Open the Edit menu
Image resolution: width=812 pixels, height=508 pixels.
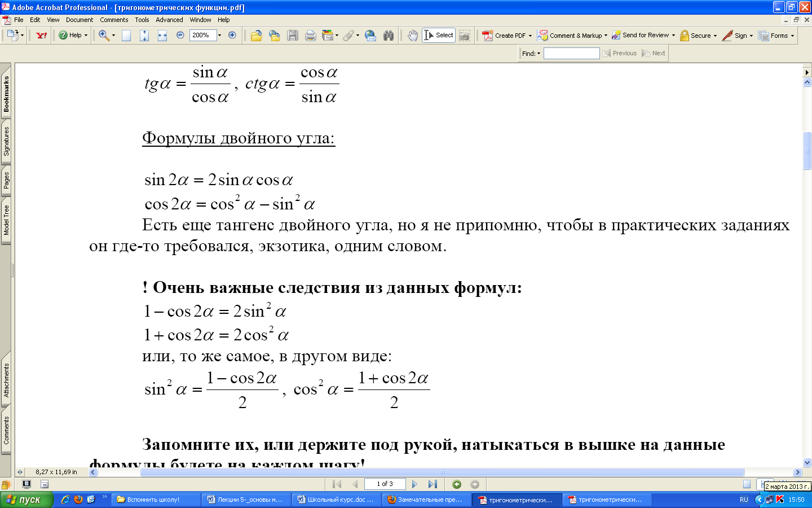coord(35,20)
